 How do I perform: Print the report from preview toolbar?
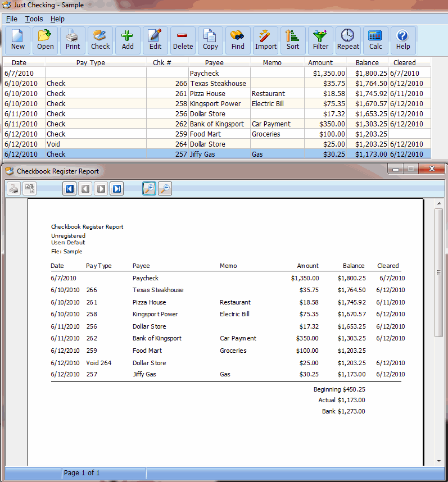click(14, 189)
